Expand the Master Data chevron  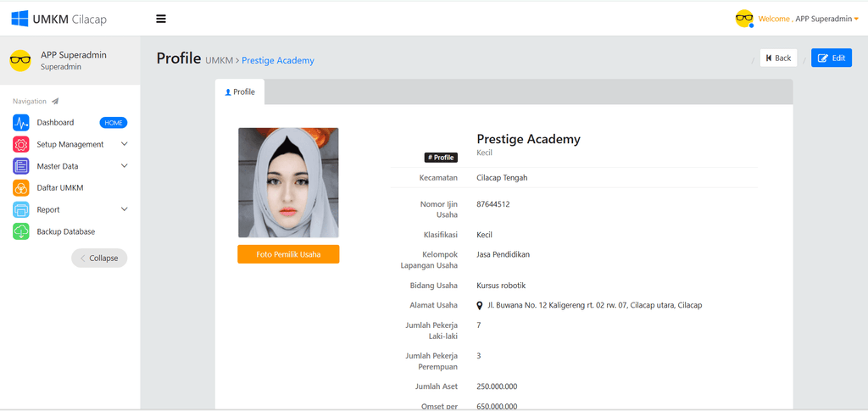tap(124, 165)
